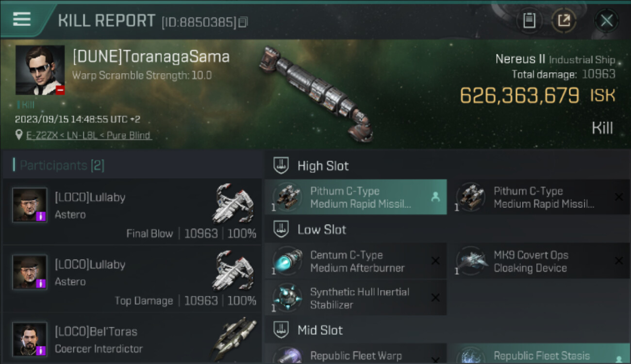Select highlighted Pithum C-Type missile launcher
The image size is (631, 364).
coord(355,197)
